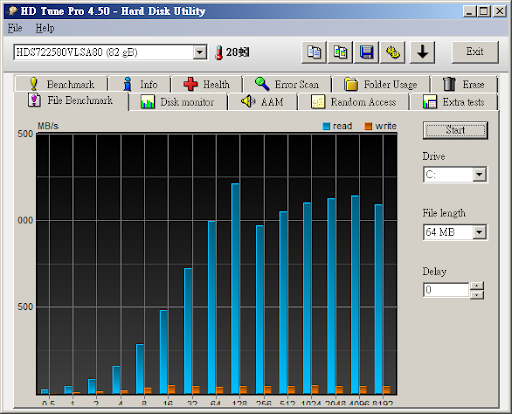Click the Start benchmark button
The image size is (512, 414).
455,130
